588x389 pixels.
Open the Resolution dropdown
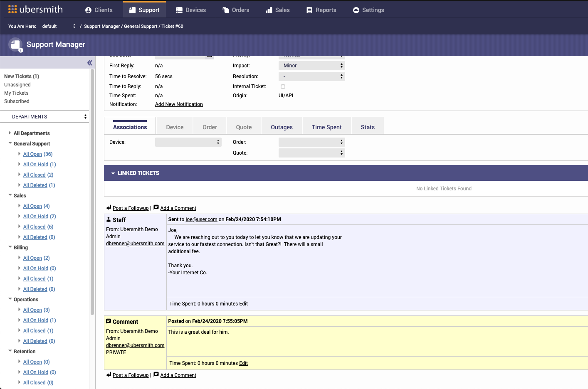coord(312,76)
